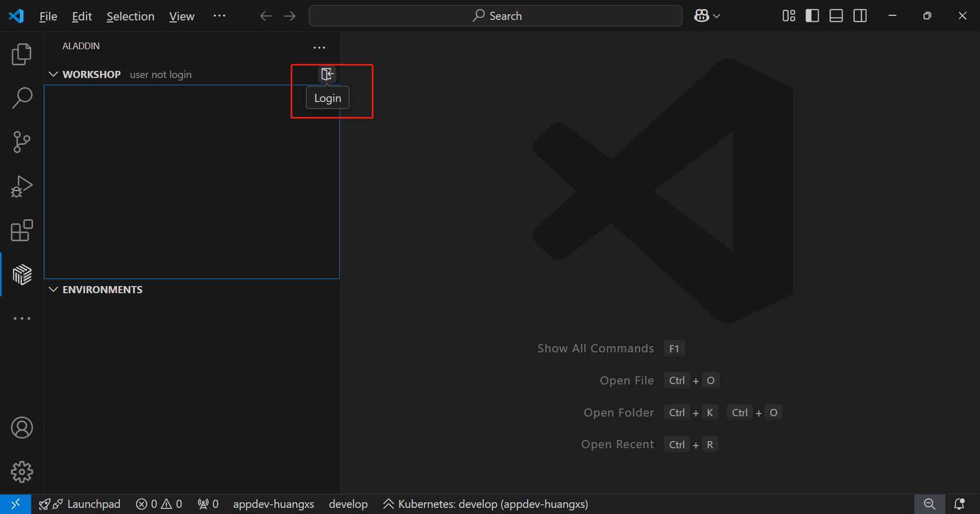Open the Extensions view
Viewport: 980px width, 514px height.
click(21, 230)
